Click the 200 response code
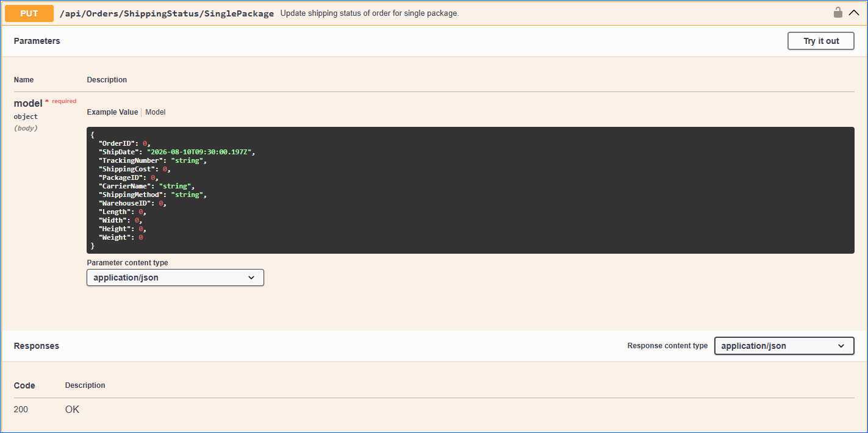The image size is (868, 433). pos(21,409)
